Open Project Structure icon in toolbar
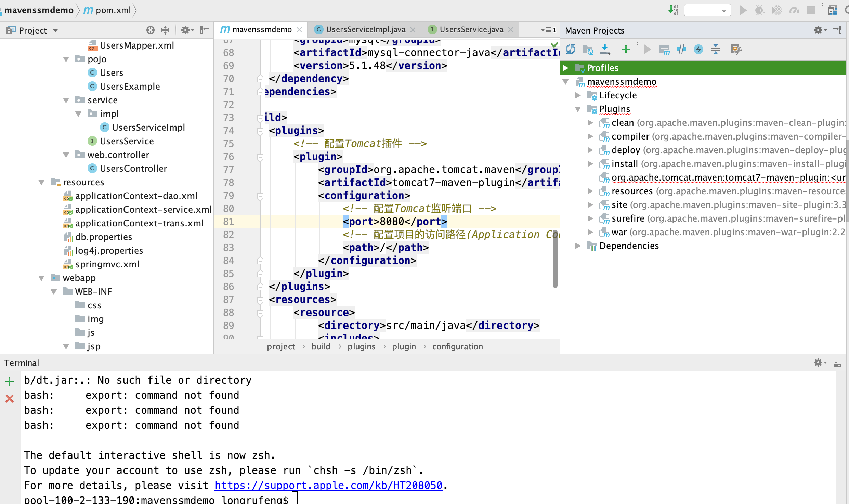This screenshot has width=849, height=504. [x=833, y=10]
